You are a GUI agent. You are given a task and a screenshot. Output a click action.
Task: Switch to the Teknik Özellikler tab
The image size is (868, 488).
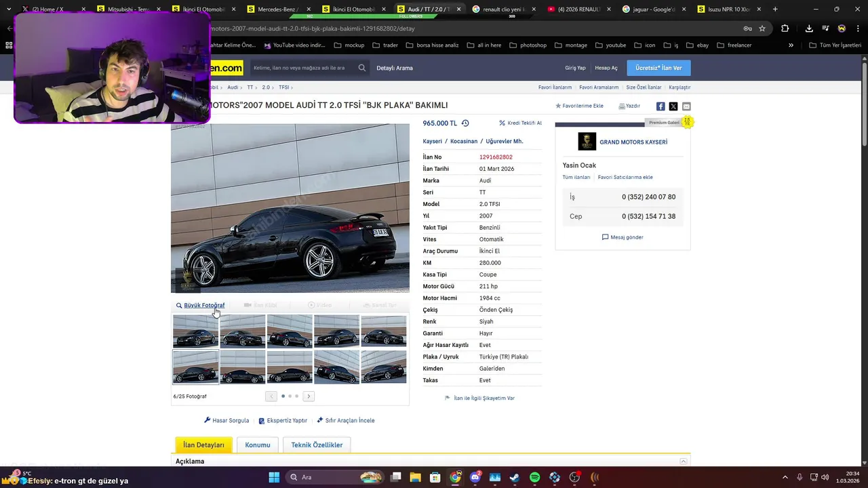[x=317, y=445]
